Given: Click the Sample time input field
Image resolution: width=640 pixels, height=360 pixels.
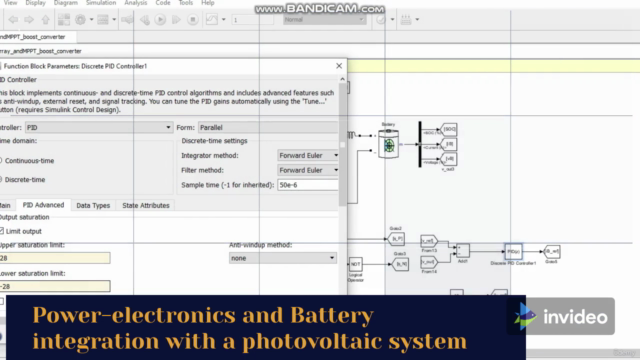Looking at the screenshot, I should coord(308,185).
